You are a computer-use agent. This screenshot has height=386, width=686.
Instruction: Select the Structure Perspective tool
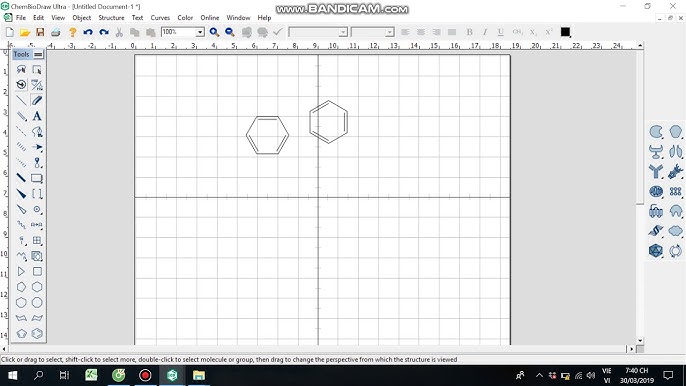[x=21, y=85]
